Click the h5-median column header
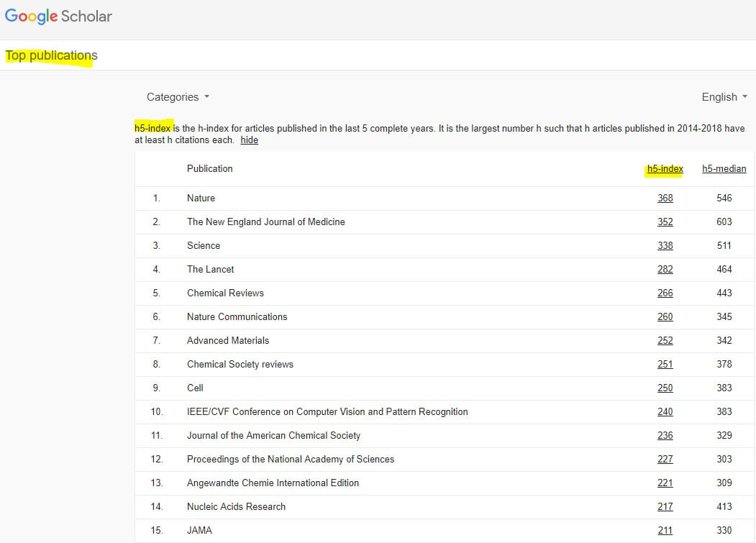The width and height of the screenshot is (756, 543). click(x=724, y=169)
